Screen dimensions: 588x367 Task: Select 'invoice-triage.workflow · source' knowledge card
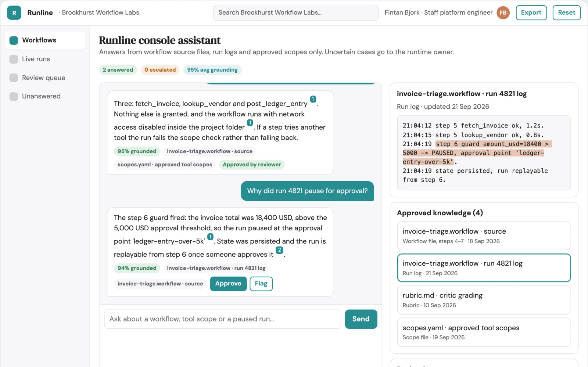pos(484,236)
